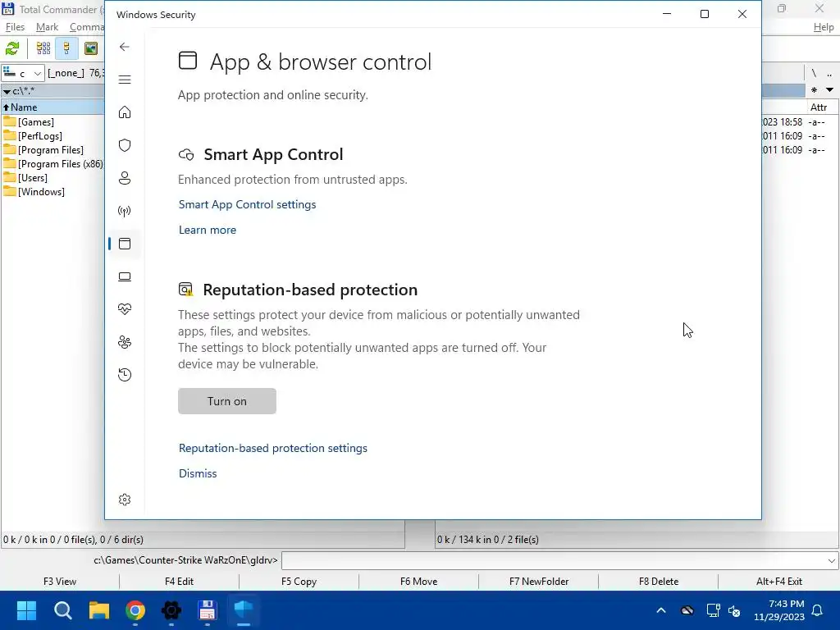Open the notification bell in system tray
840x630 pixels.
[x=818, y=610]
